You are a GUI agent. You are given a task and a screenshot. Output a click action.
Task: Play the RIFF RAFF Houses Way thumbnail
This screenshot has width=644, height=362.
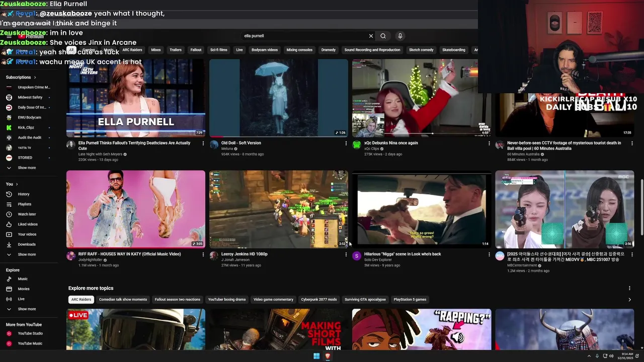(x=136, y=209)
